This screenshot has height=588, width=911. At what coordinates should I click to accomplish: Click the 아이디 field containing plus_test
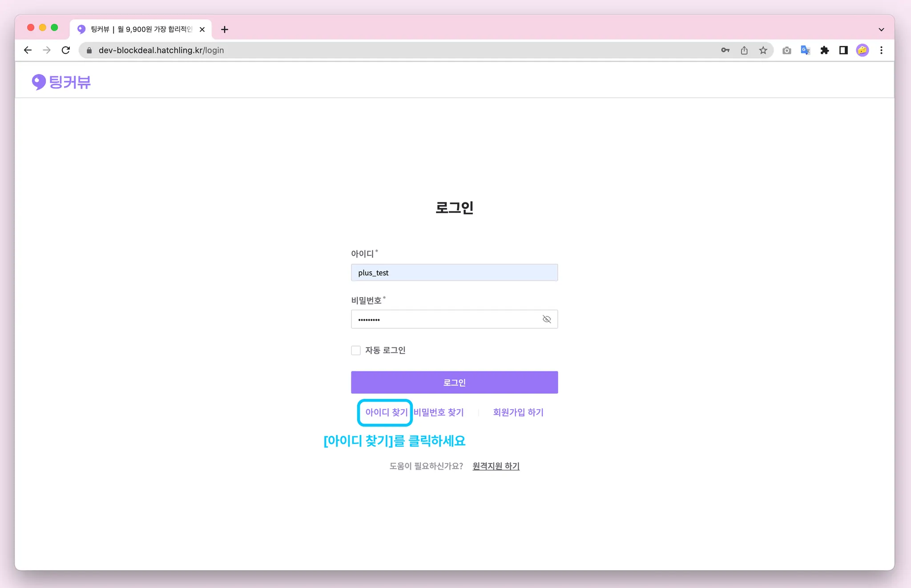(x=454, y=273)
